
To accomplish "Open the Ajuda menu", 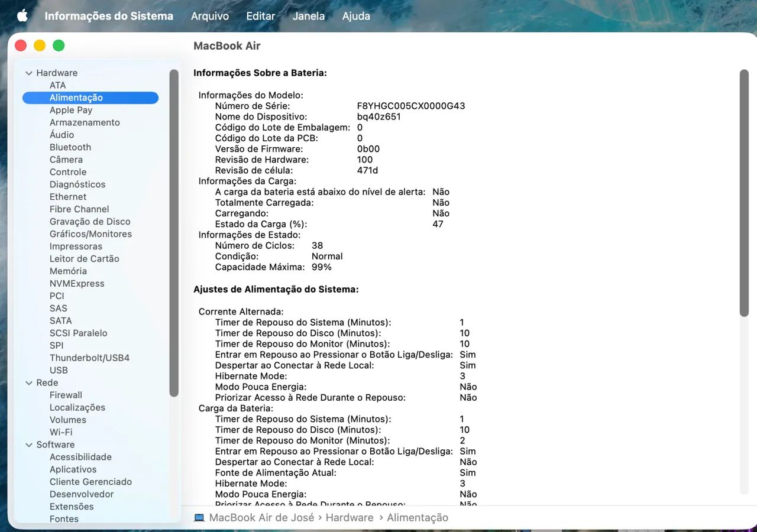I will coord(356,16).
